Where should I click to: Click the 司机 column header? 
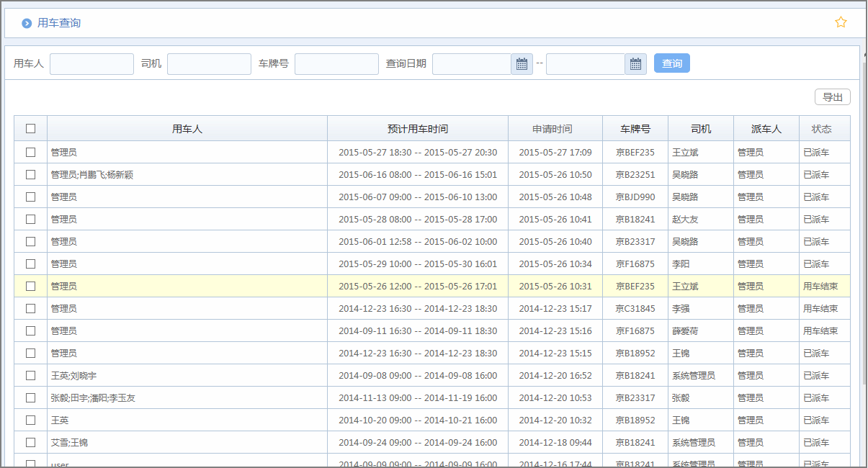[701, 129]
